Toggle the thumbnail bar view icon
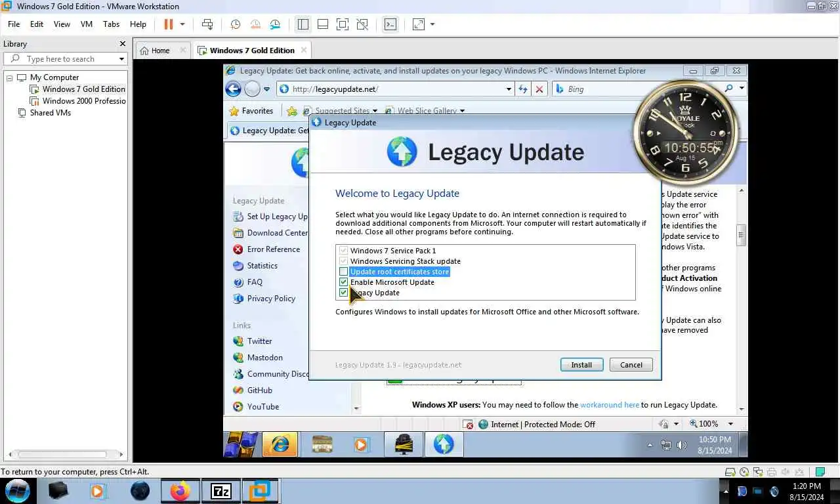The image size is (840, 504). 322,24
